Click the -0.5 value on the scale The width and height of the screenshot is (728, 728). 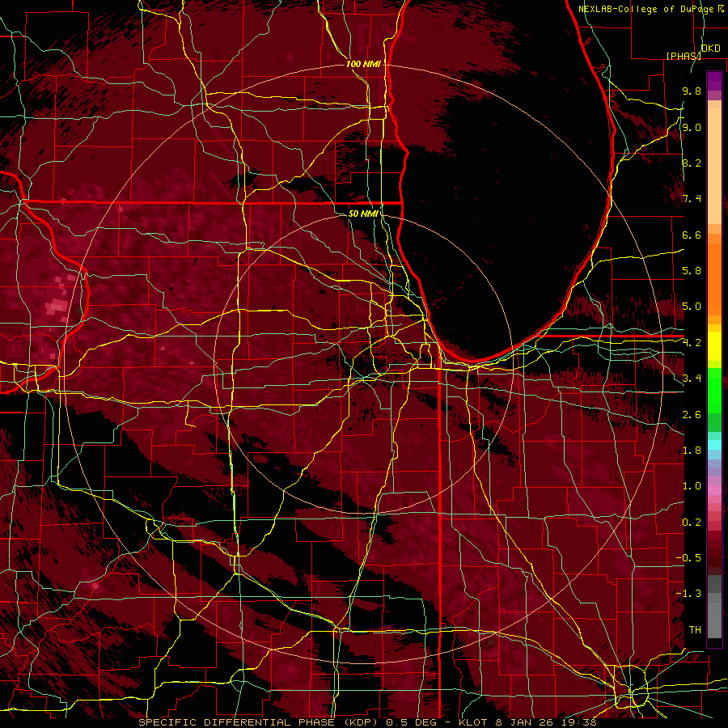[x=688, y=558]
